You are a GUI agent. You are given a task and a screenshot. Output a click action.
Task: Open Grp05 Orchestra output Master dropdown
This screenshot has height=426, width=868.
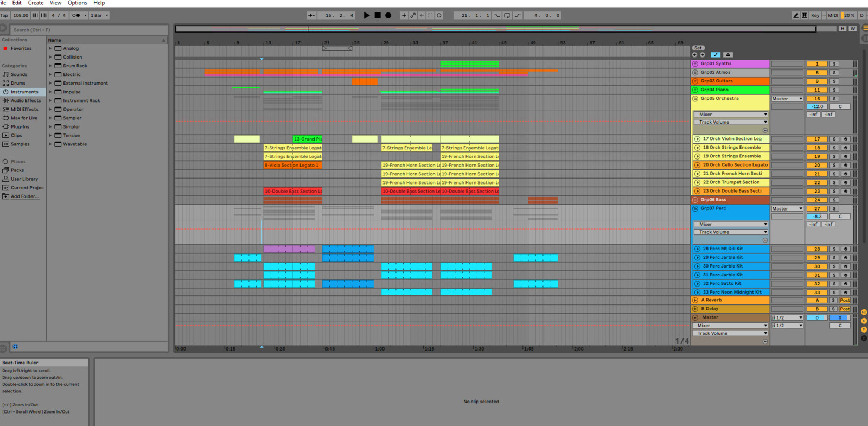(787, 99)
